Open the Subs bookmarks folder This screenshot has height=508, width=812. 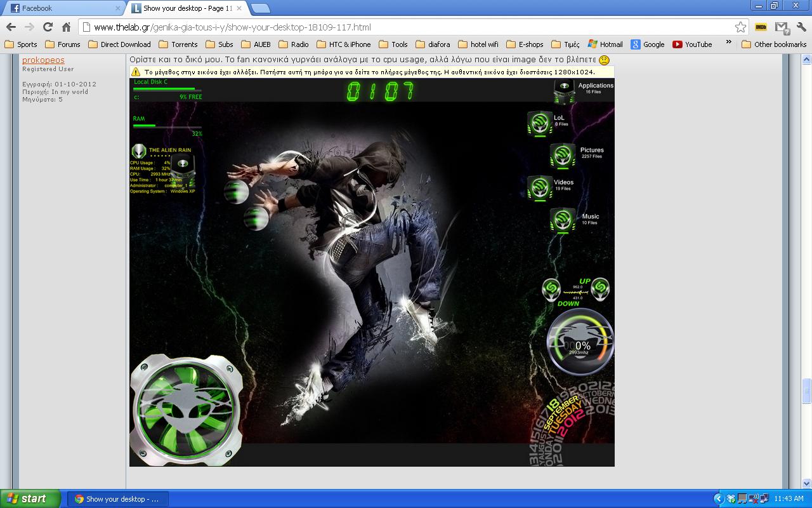[x=219, y=44]
